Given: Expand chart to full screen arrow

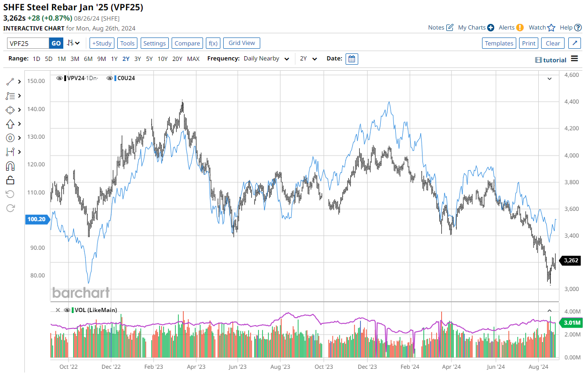Looking at the screenshot, I should [x=574, y=43].
